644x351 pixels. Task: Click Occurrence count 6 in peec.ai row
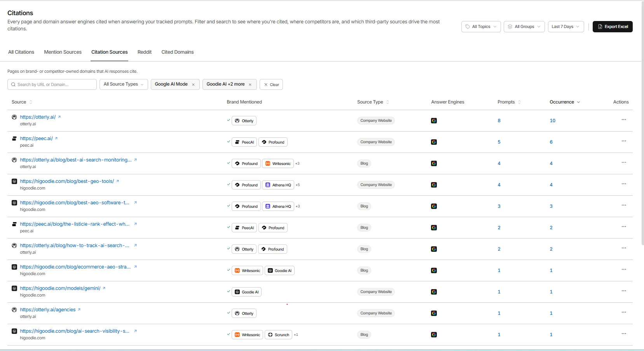(551, 142)
